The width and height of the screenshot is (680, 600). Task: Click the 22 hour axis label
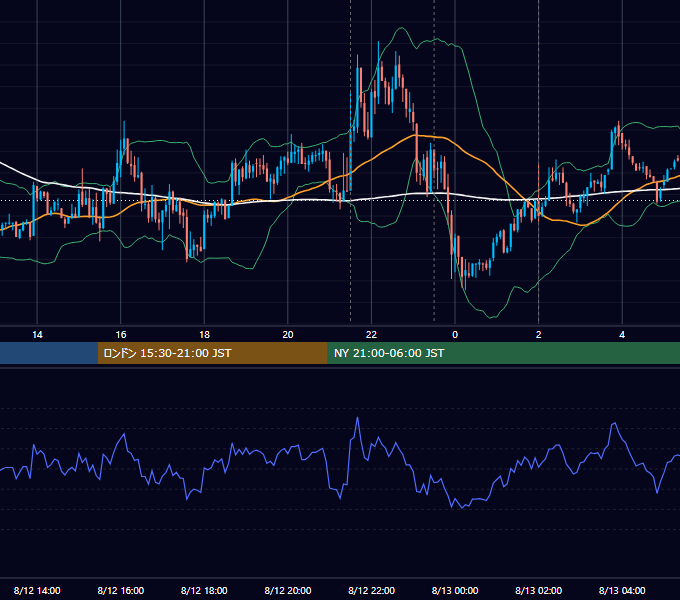tap(371, 335)
